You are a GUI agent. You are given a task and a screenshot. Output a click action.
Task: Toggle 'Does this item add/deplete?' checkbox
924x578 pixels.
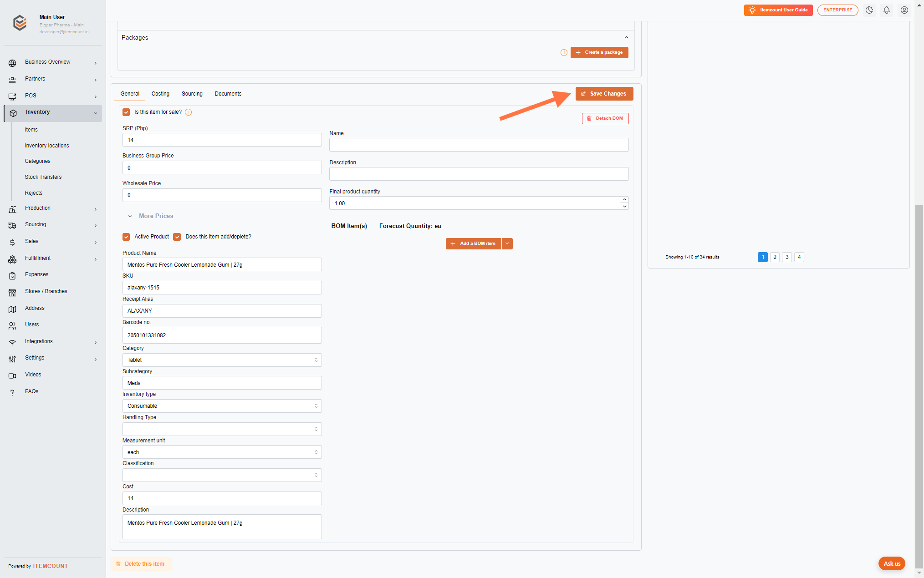tap(177, 237)
